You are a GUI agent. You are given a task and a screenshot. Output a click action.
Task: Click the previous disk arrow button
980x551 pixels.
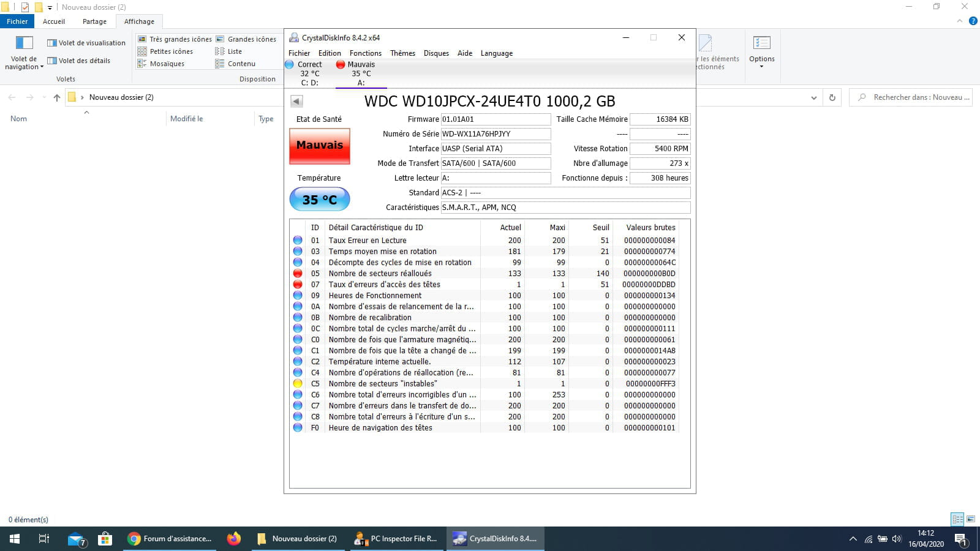pos(296,102)
